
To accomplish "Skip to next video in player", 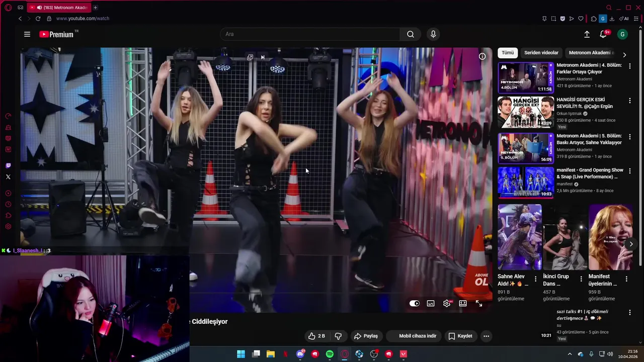I will click(x=263, y=57).
